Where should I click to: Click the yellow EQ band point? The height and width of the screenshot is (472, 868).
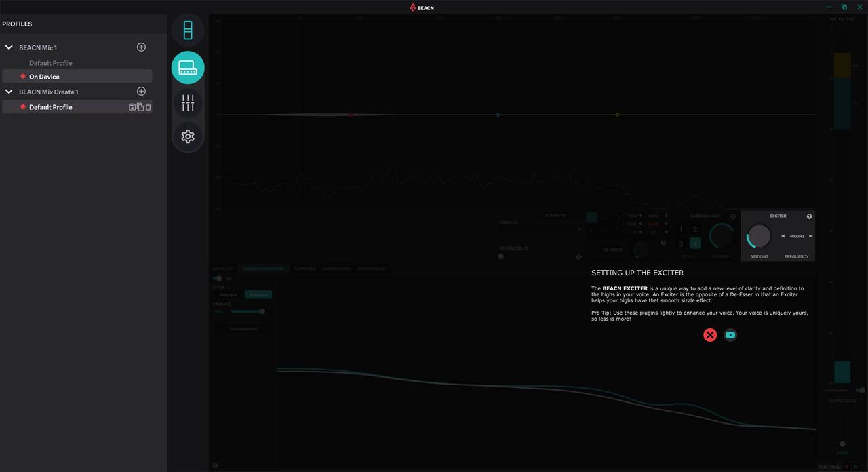[x=617, y=115]
